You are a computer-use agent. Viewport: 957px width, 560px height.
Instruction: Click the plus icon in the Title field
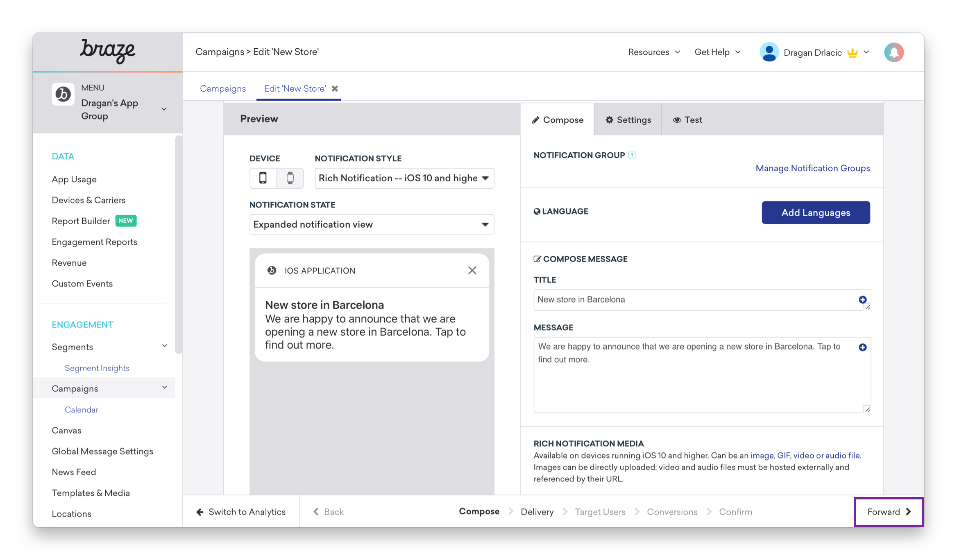pos(862,300)
